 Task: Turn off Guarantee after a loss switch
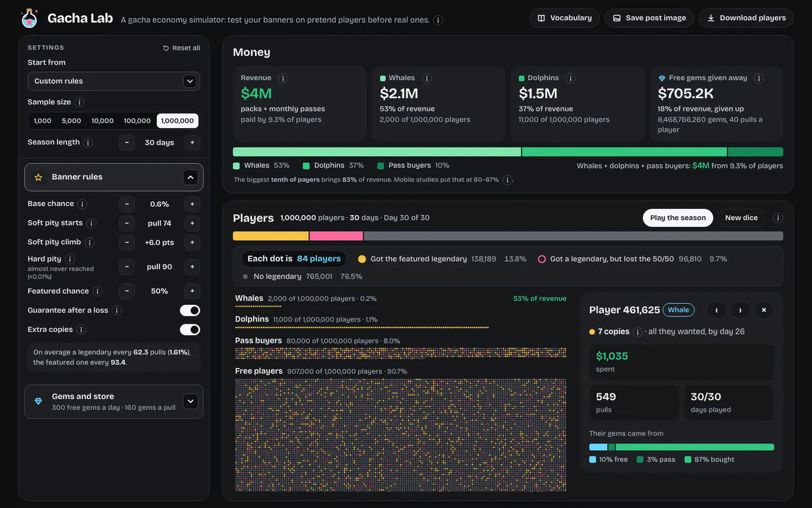point(190,310)
